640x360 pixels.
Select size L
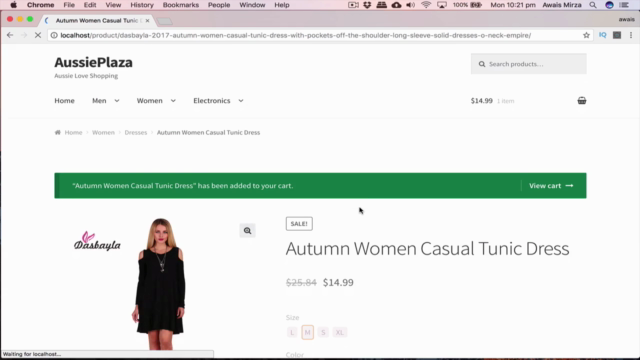[292, 332]
